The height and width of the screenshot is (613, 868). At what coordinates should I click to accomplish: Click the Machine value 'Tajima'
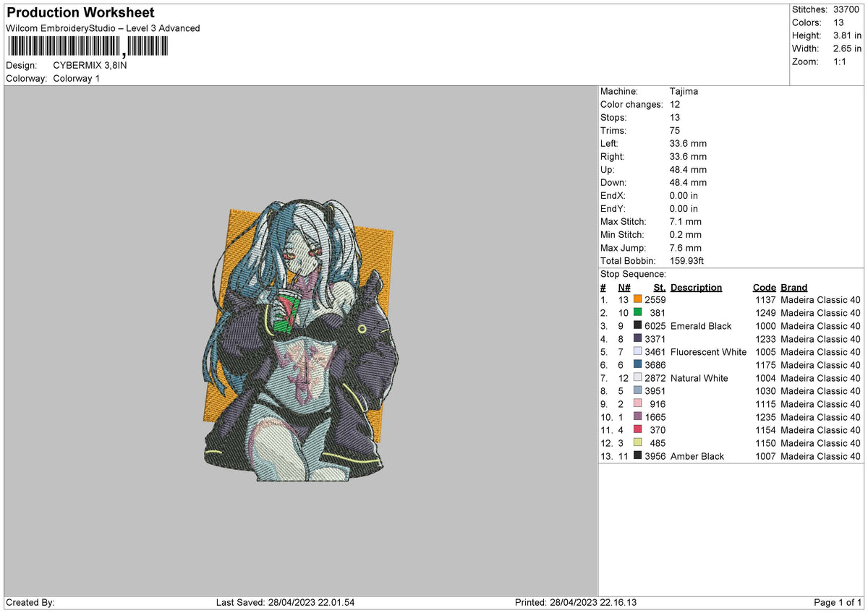coord(684,91)
